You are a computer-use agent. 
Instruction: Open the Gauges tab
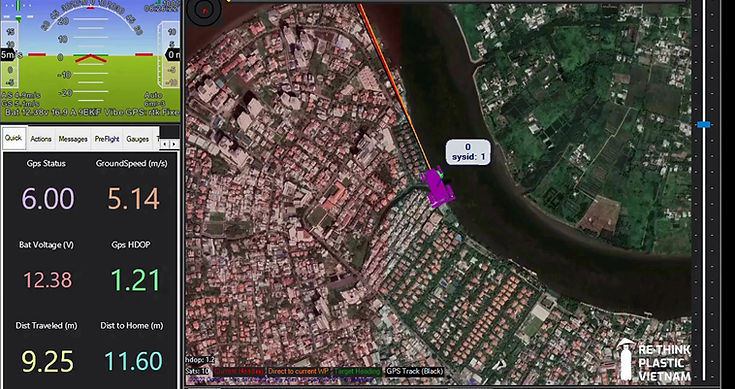click(x=137, y=139)
